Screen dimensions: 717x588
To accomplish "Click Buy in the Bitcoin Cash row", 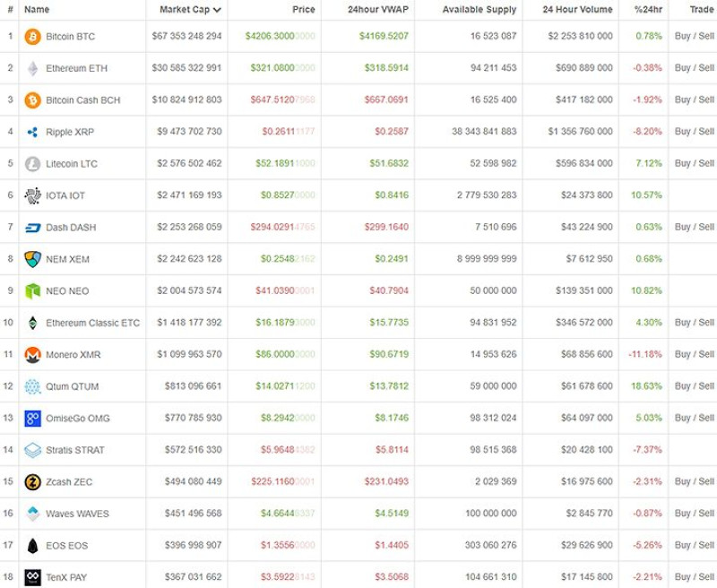I will [x=683, y=99].
